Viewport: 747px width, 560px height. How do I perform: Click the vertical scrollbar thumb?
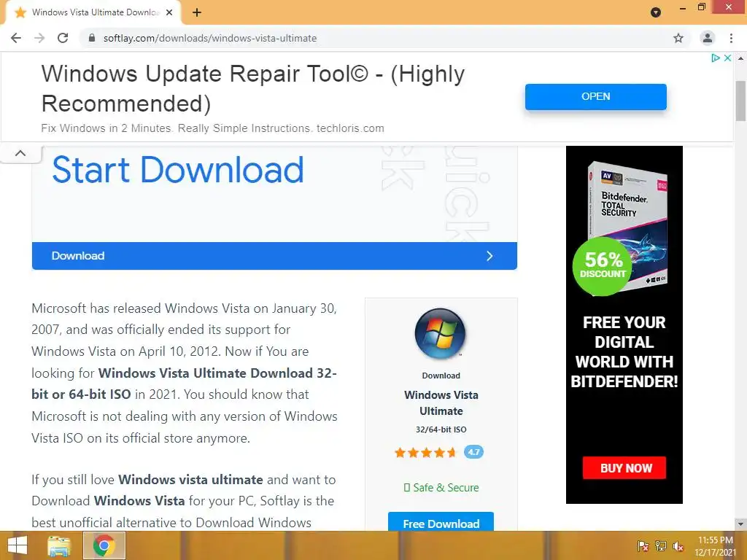pyautogui.click(x=741, y=101)
